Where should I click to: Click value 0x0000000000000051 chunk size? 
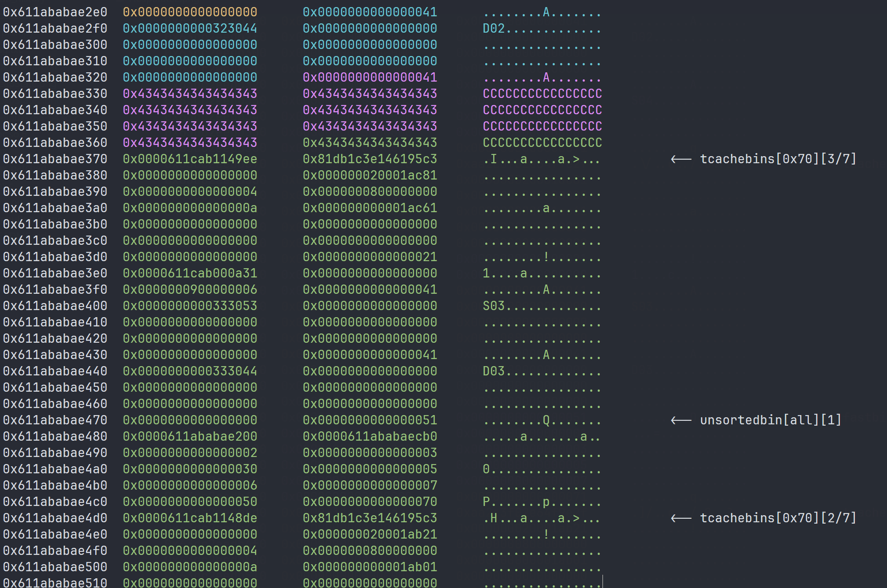370,420
